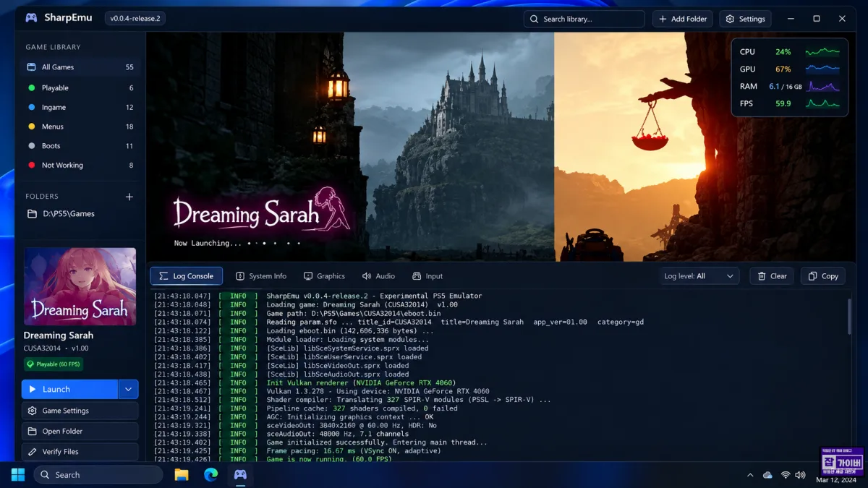Viewport: 868px width, 488px height.
Task: Click the log console vertical scrollbar
Action: coord(849,317)
